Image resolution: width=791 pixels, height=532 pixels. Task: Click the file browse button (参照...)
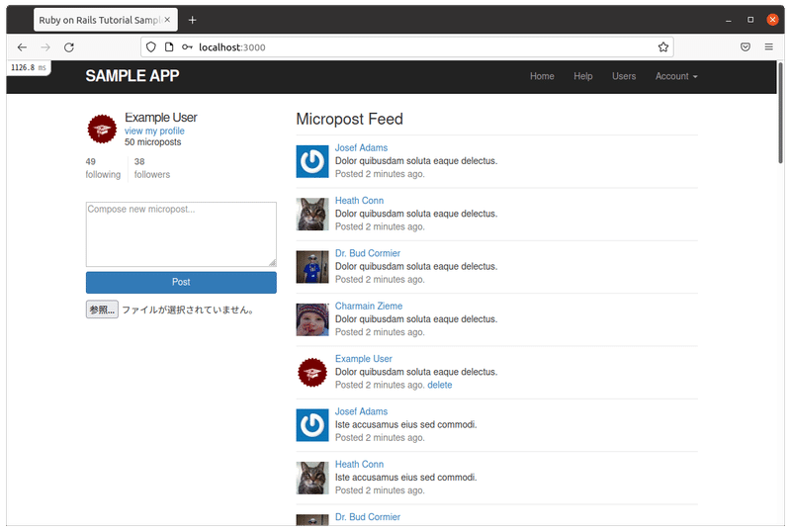(x=102, y=310)
